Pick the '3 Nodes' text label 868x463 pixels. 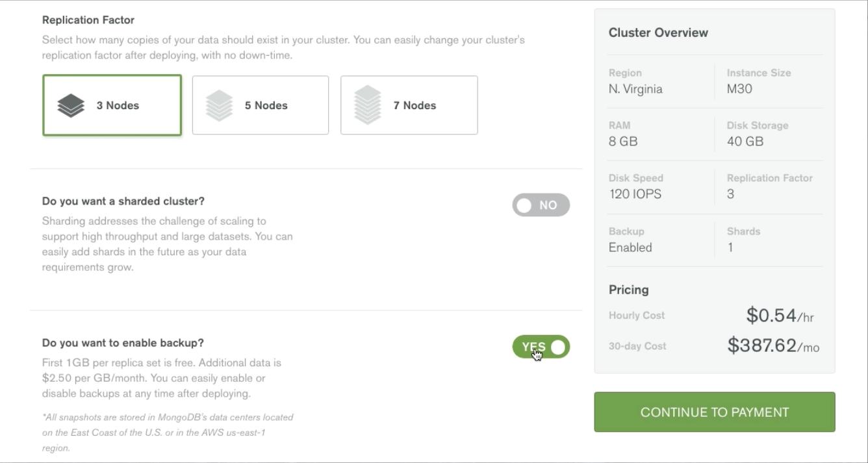pos(118,105)
